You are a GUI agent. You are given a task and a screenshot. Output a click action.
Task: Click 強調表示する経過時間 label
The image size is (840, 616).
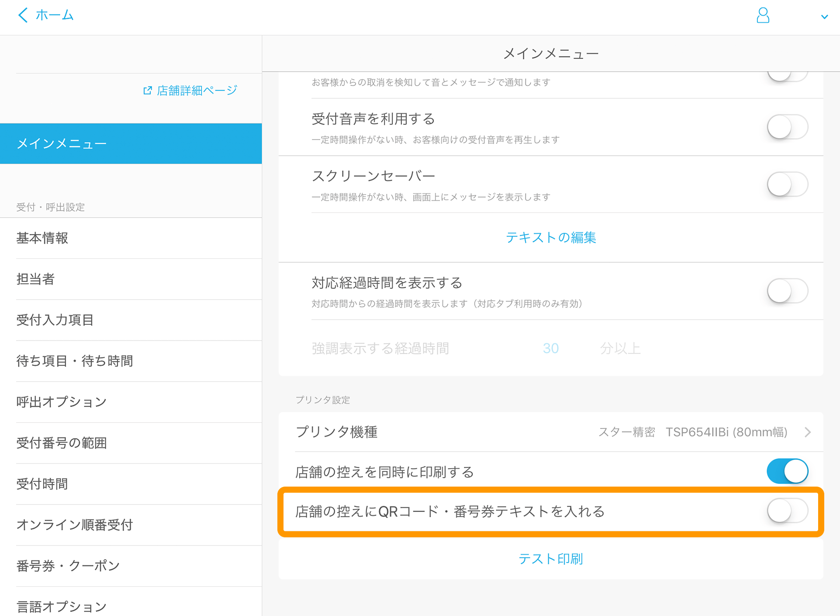pos(380,348)
